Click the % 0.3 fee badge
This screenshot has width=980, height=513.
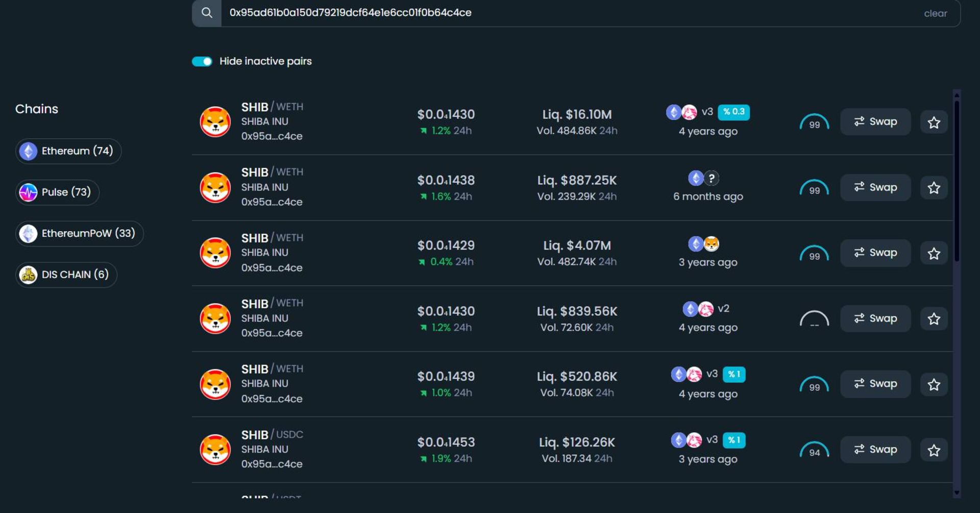[733, 112]
